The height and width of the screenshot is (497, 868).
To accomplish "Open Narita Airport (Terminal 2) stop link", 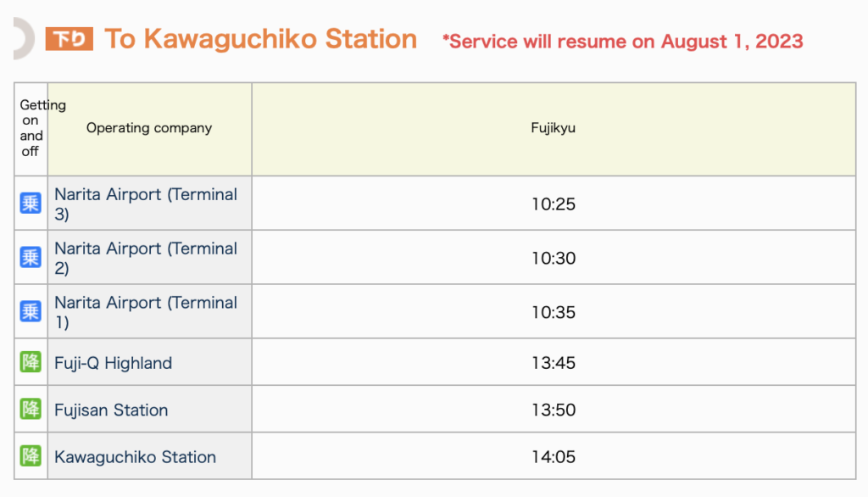I will [x=146, y=258].
